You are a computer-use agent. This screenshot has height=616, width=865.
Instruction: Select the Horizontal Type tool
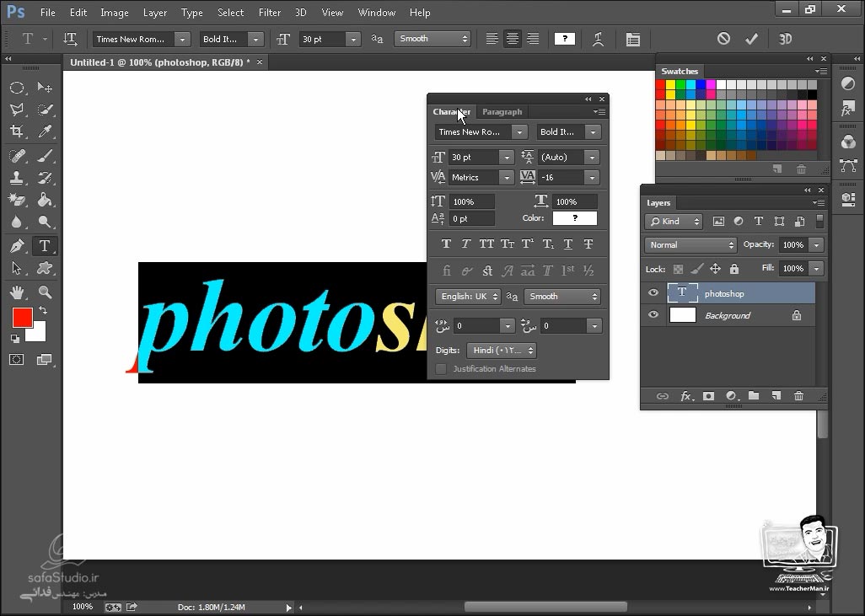pyautogui.click(x=45, y=246)
